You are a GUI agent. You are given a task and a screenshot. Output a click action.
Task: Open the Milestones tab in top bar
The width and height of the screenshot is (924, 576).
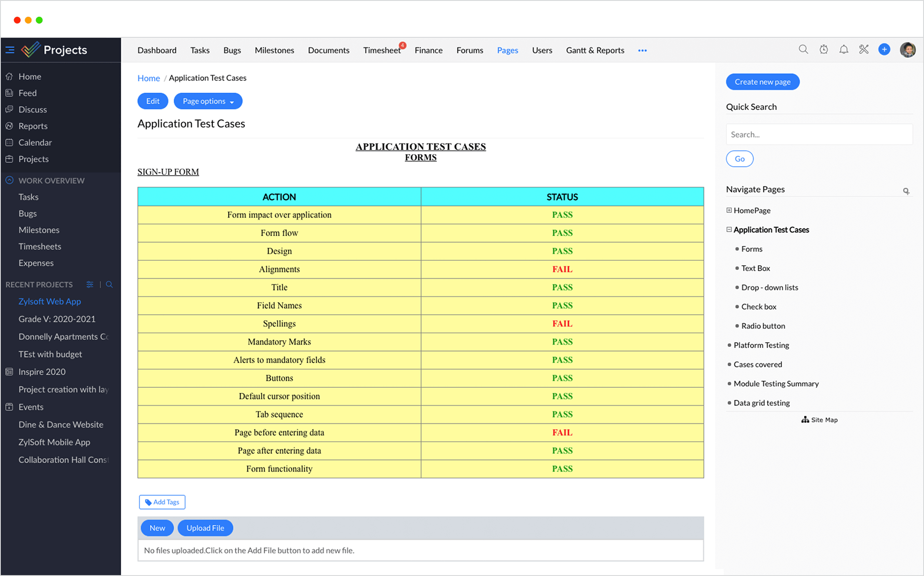pyautogui.click(x=274, y=50)
